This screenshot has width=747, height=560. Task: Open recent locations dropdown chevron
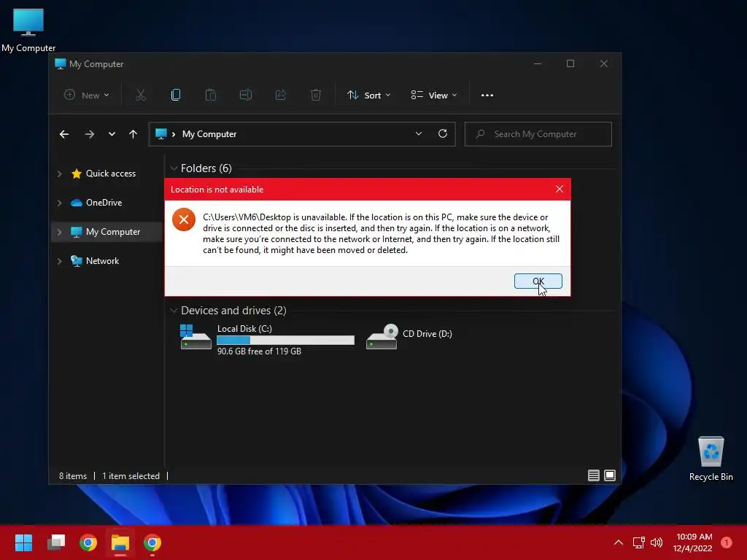click(112, 134)
